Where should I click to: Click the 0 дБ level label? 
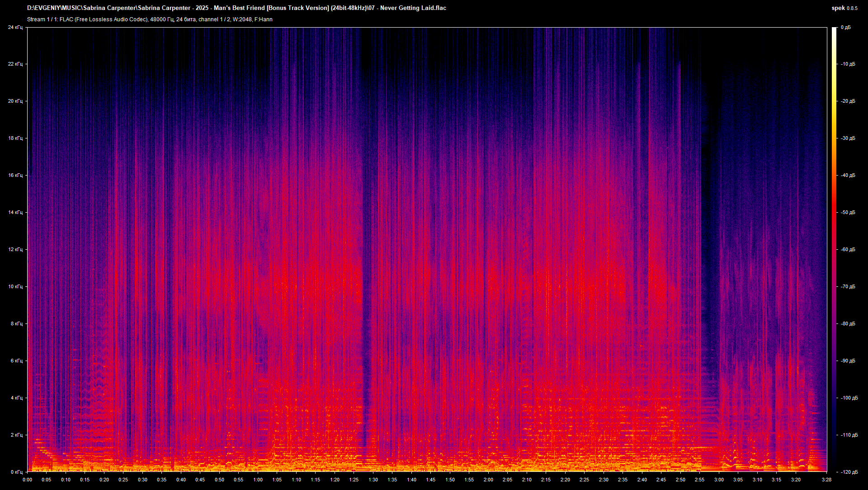click(x=845, y=28)
